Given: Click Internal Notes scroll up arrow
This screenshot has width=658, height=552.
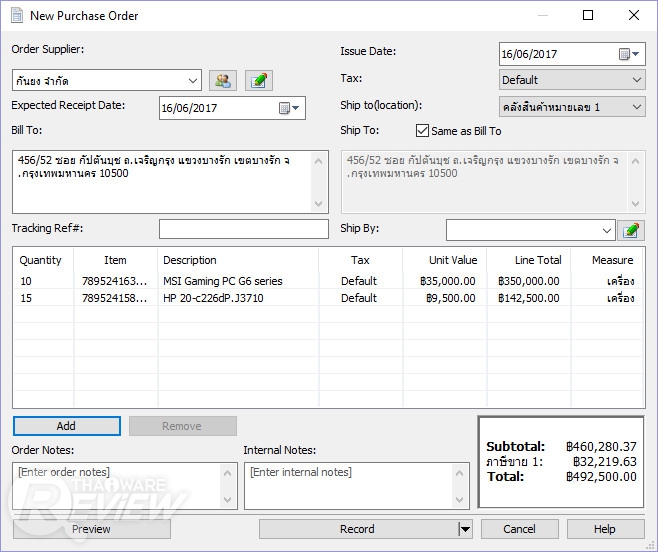Looking at the screenshot, I should coord(460,474).
